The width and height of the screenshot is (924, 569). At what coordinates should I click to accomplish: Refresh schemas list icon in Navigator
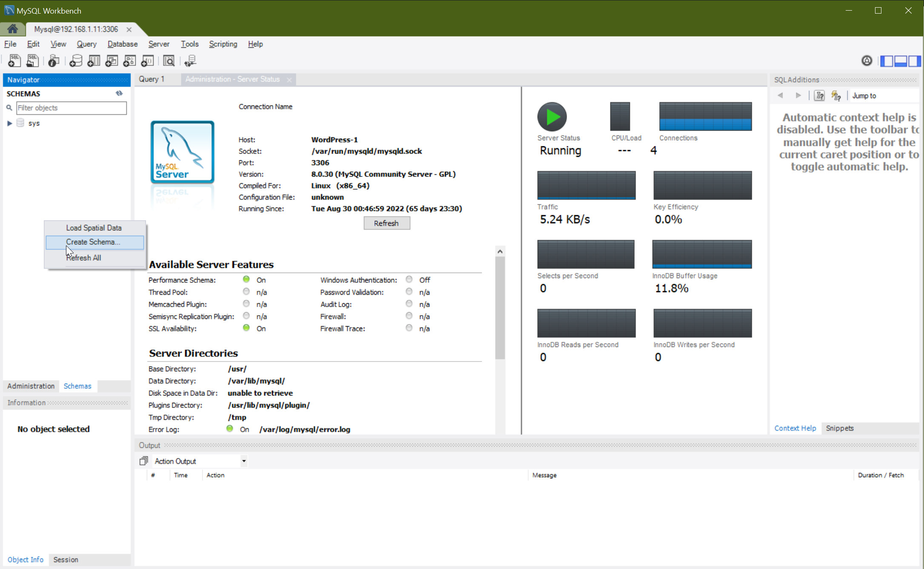click(x=119, y=93)
